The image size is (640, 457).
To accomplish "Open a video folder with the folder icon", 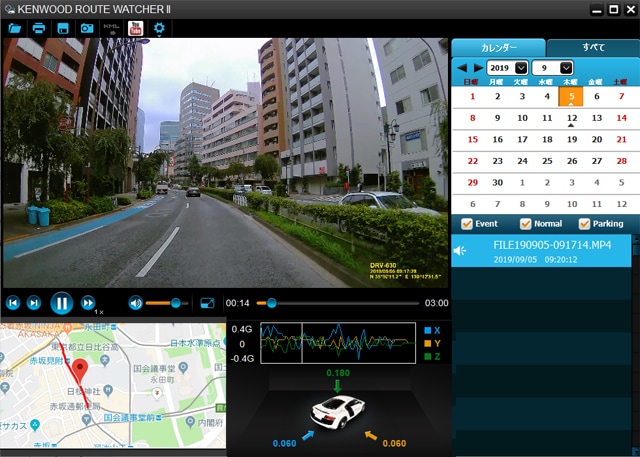I will click(x=15, y=28).
